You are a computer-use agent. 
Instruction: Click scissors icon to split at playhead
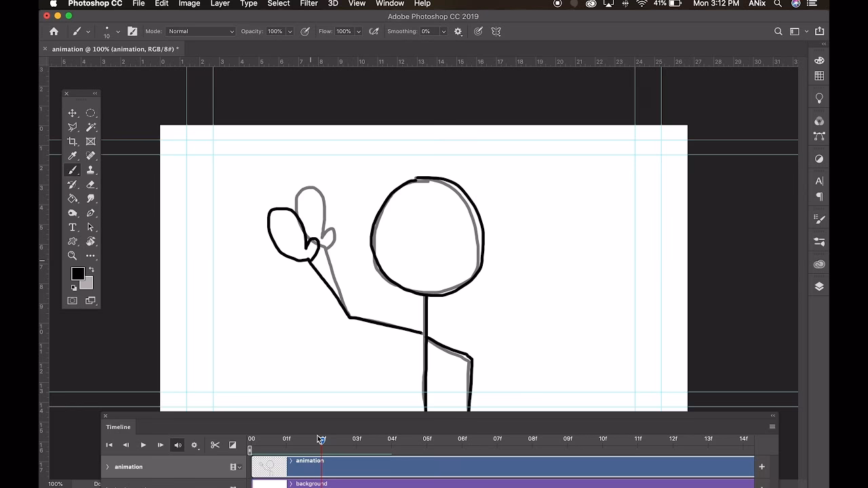[215, 445]
